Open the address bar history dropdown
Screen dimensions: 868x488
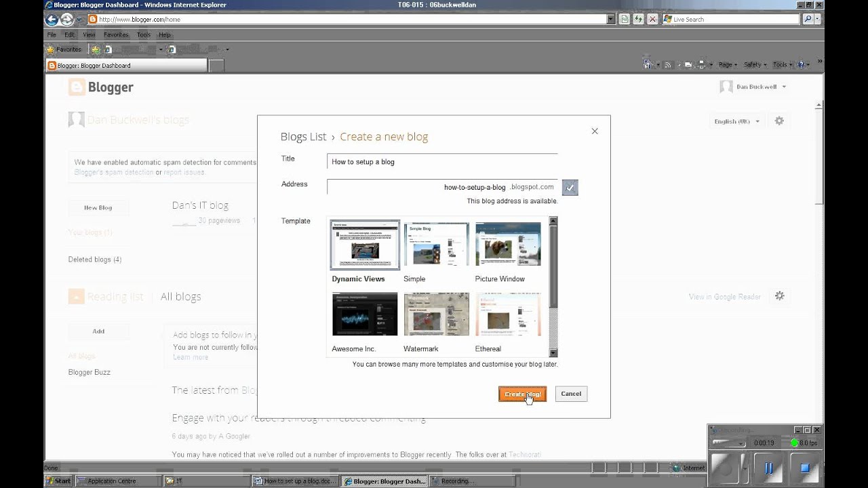point(611,20)
